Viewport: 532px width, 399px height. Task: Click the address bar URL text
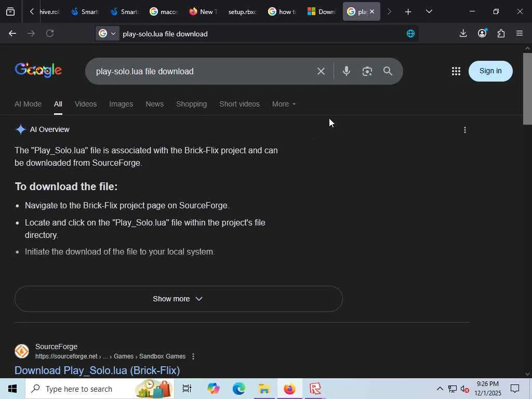[x=165, y=34]
